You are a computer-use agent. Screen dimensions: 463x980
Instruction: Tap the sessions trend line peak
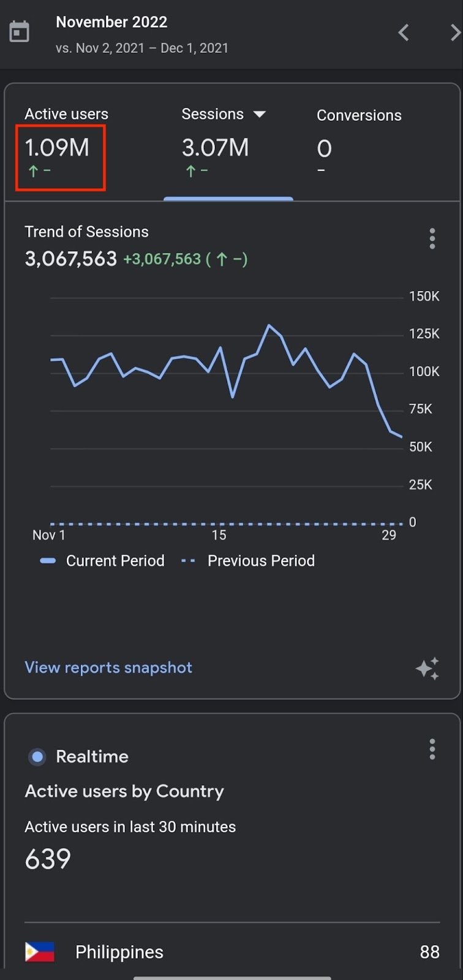click(269, 325)
